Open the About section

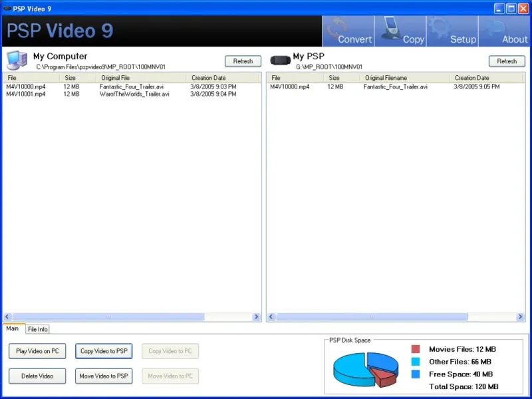(x=505, y=31)
